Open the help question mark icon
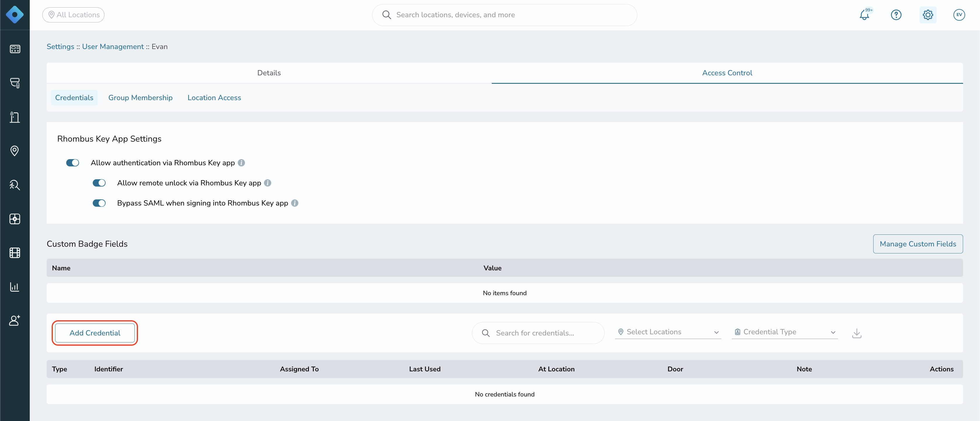 896,15
